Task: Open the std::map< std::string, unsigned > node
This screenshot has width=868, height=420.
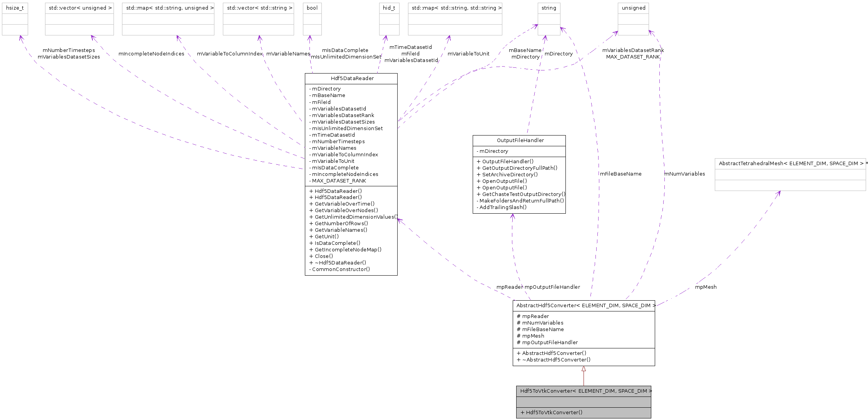Action: tap(168, 19)
